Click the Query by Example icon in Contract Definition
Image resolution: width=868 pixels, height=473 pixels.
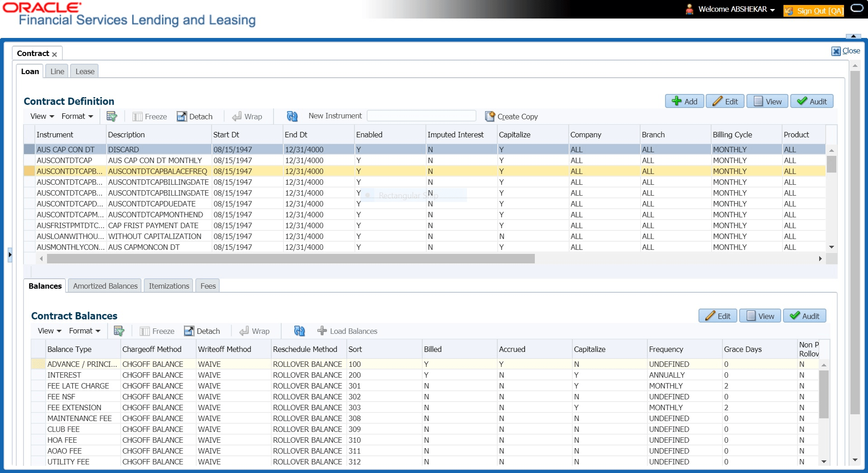112,117
